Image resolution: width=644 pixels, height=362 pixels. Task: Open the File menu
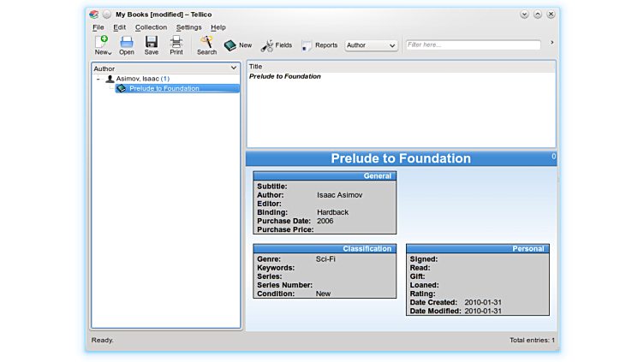click(98, 27)
